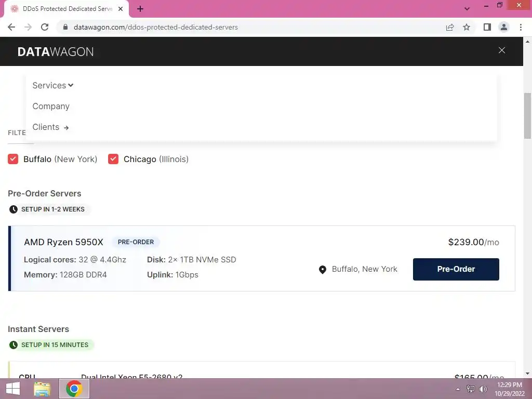Image resolution: width=532 pixels, height=399 pixels.
Task: Uncheck the Chicago (Illinois) filter
Action: pyautogui.click(x=113, y=159)
